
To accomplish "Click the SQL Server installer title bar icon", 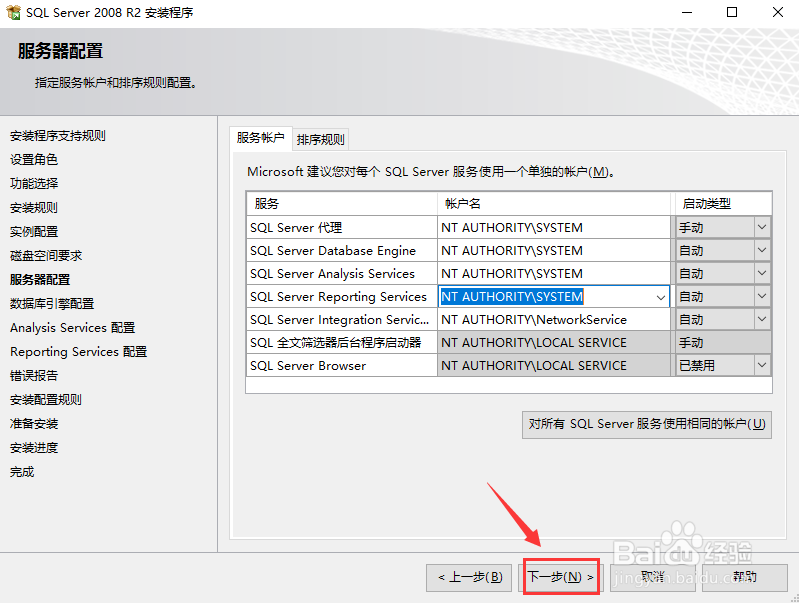I will tap(13, 12).
